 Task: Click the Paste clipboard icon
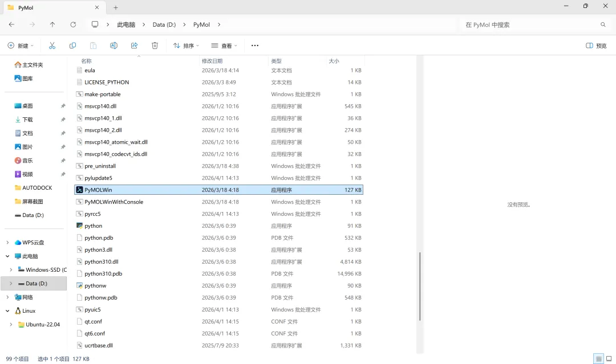(x=93, y=46)
